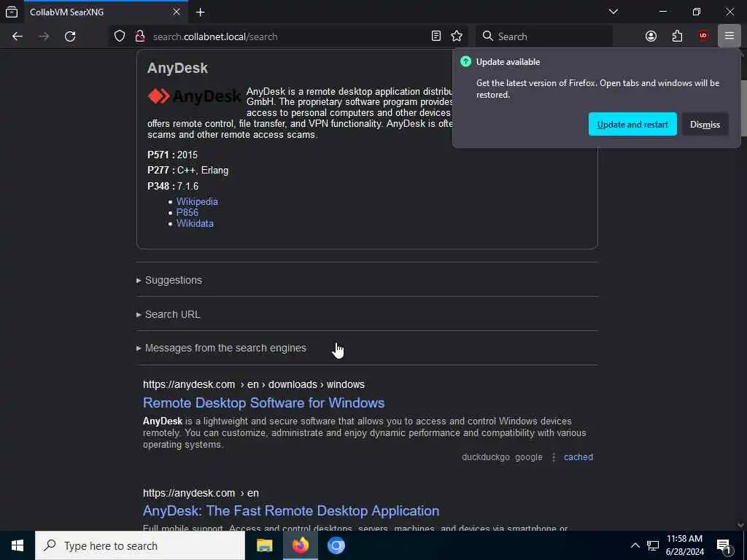Screen dimensions: 747x560
Task: Open the Extensions puzzle icon
Action: [x=677, y=36]
